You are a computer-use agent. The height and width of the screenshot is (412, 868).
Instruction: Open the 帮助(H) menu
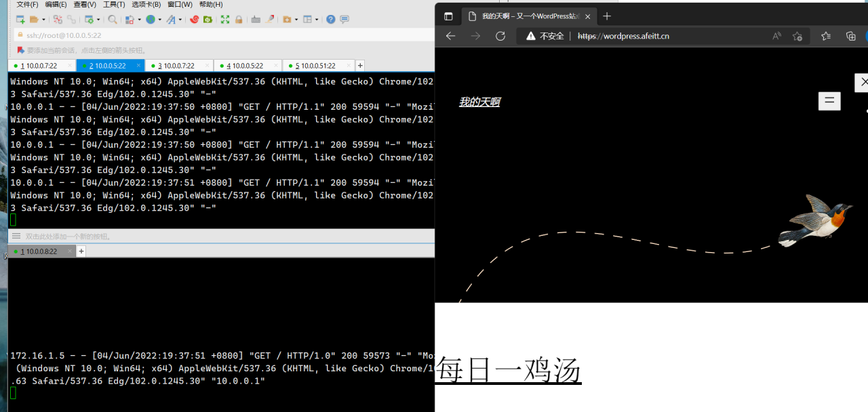[x=211, y=5]
